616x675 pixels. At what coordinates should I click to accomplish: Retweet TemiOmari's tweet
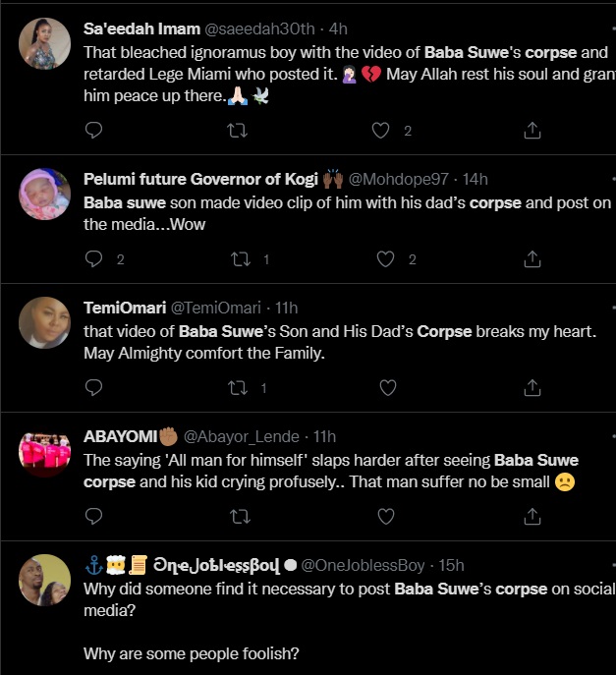tap(237, 387)
